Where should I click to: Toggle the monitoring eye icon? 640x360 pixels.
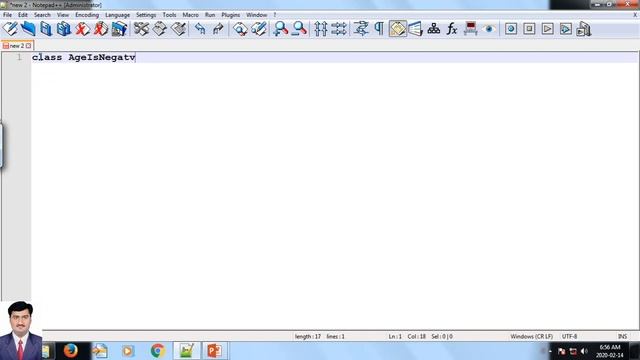coord(489,29)
